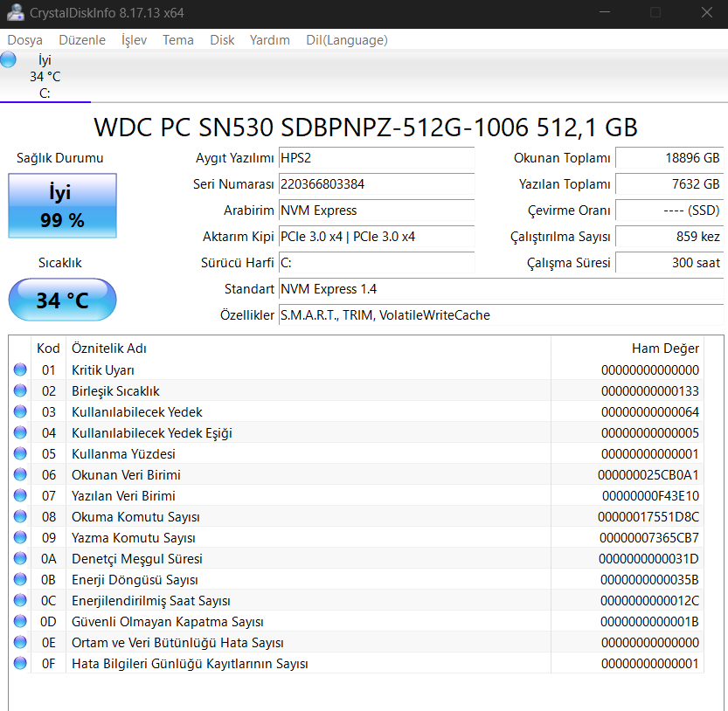Click raw value 000000025CB0A1
This screenshot has height=711, width=728.
tap(648, 475)
